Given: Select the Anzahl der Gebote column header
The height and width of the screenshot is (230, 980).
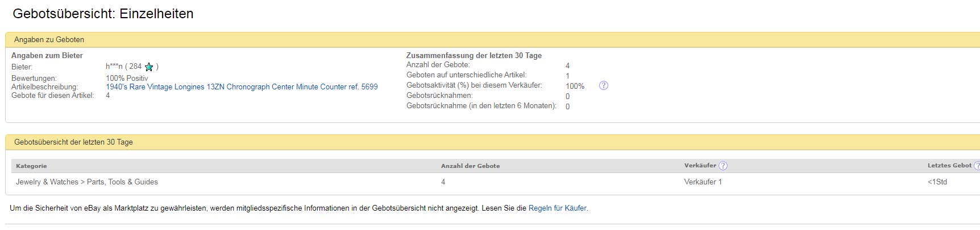Looking at the screenshot, I should tap(470, 166).
